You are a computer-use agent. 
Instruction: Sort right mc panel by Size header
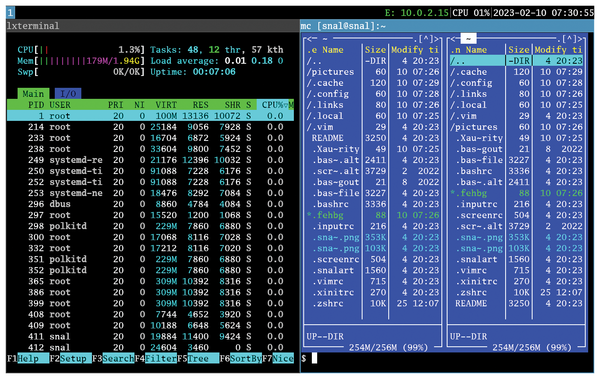(x=519, y=50)
